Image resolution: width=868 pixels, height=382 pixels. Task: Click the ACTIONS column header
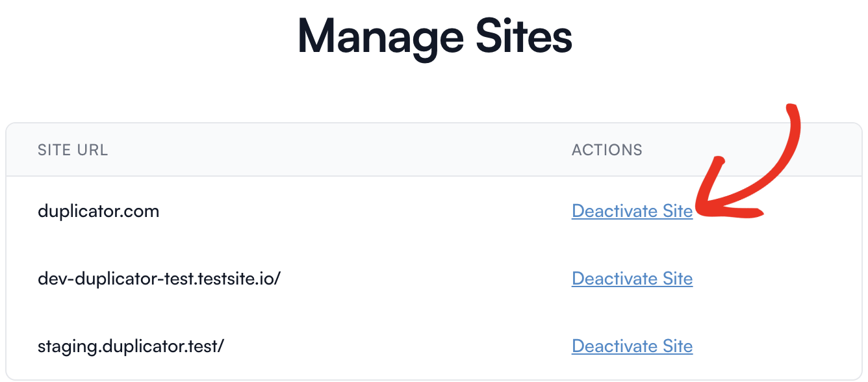(x=607, y=150)
